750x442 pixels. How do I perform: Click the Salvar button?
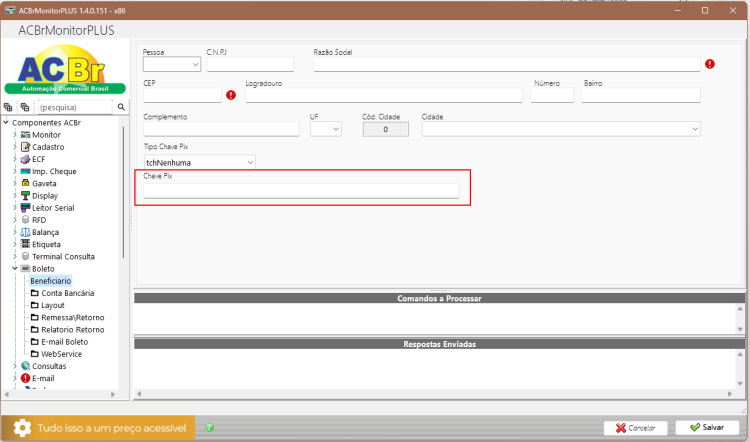tap(707, 427)
